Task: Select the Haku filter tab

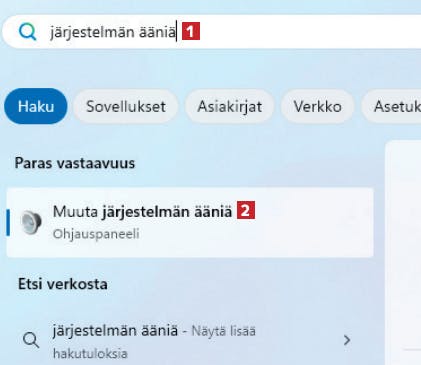Action: click(x=36, y=106)
